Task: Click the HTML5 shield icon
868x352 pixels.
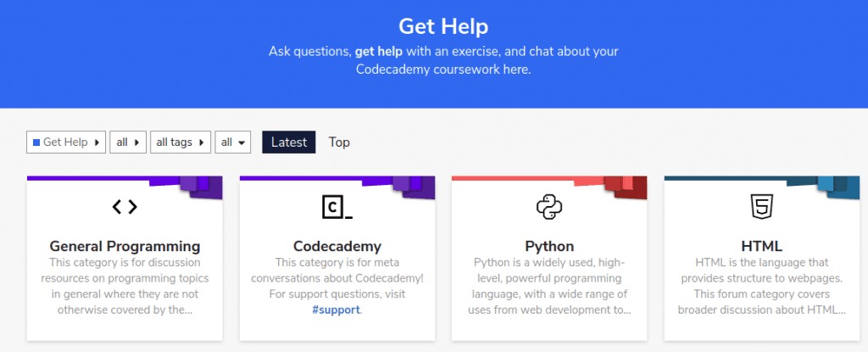Action: click(762, 207)
